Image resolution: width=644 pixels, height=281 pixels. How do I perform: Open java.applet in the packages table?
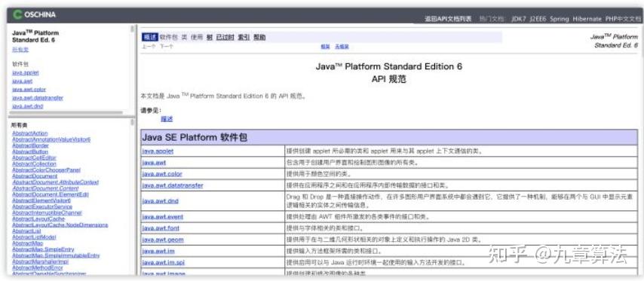(x=158, y=151)
